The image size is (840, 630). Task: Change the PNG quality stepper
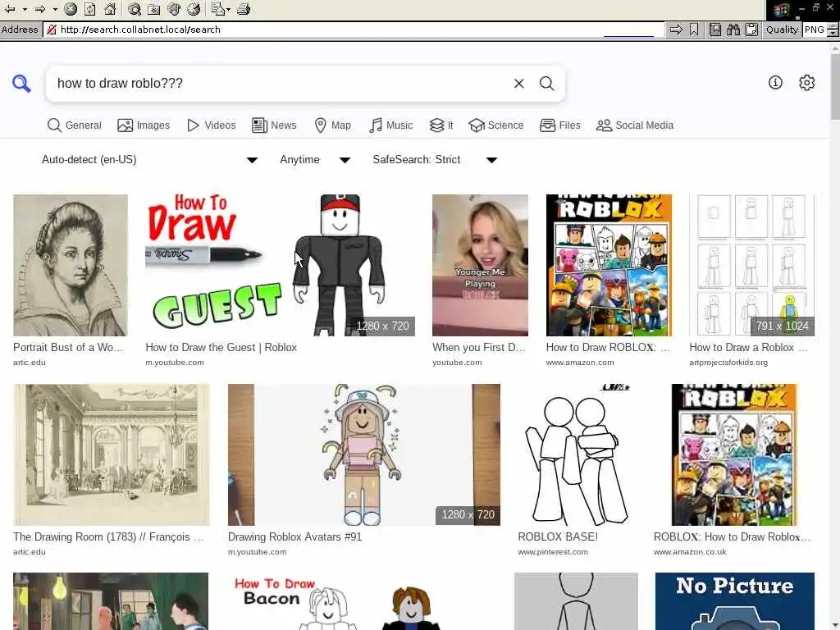(833, 30)
